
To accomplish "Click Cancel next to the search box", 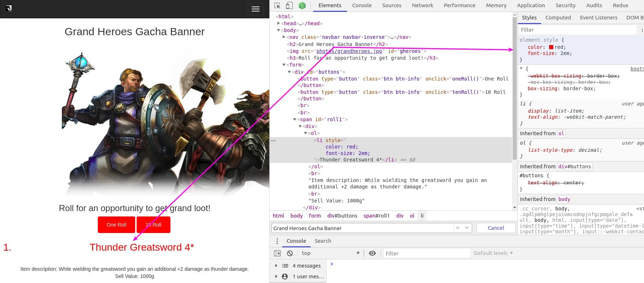I will [495, 228].
